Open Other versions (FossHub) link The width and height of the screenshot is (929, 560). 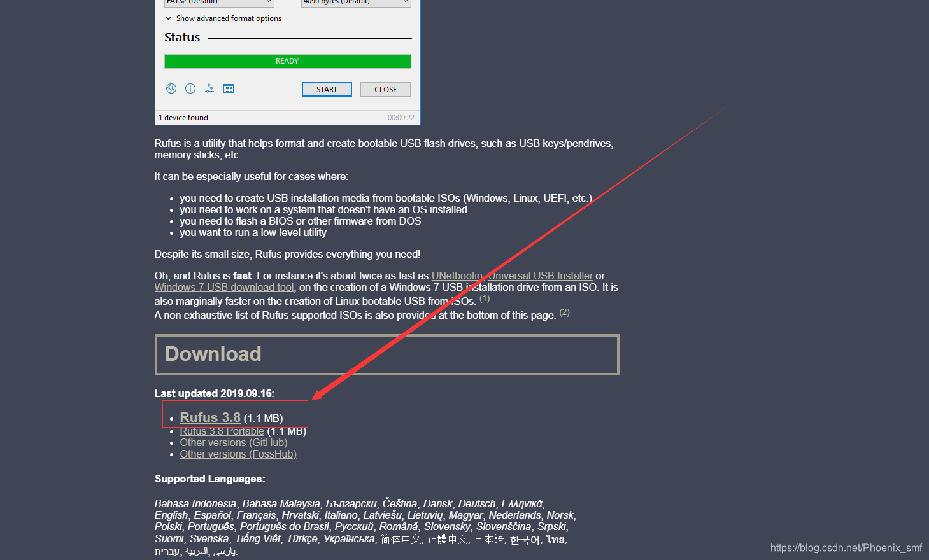click(238, 454)
